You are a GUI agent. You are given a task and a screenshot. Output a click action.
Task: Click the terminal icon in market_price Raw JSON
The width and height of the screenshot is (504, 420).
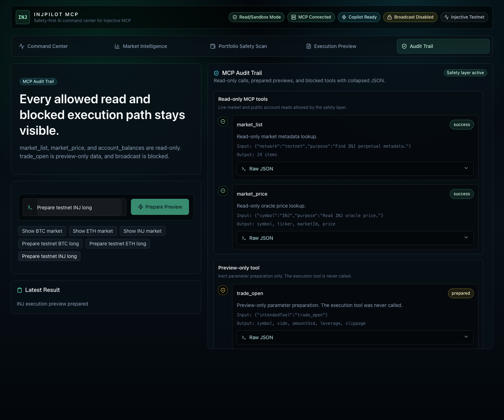tap(244, 238)
